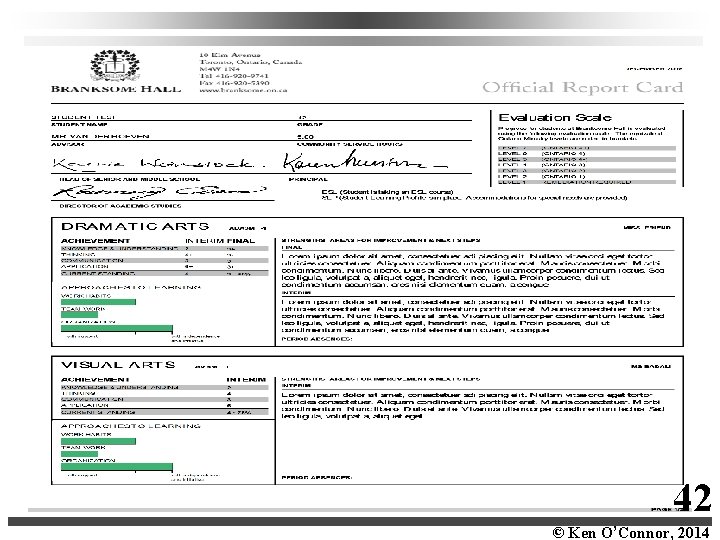Click the 'COMMUNITY SERVICE HOURS' label

click(x=349, y=144)
